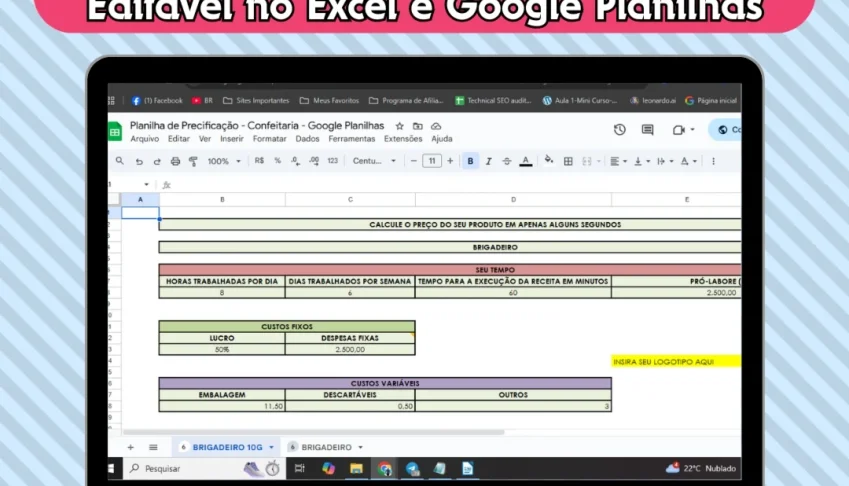Open the zoom 100% dropdown
This screenshot has height=486, width=849.
tap(224, 161)
